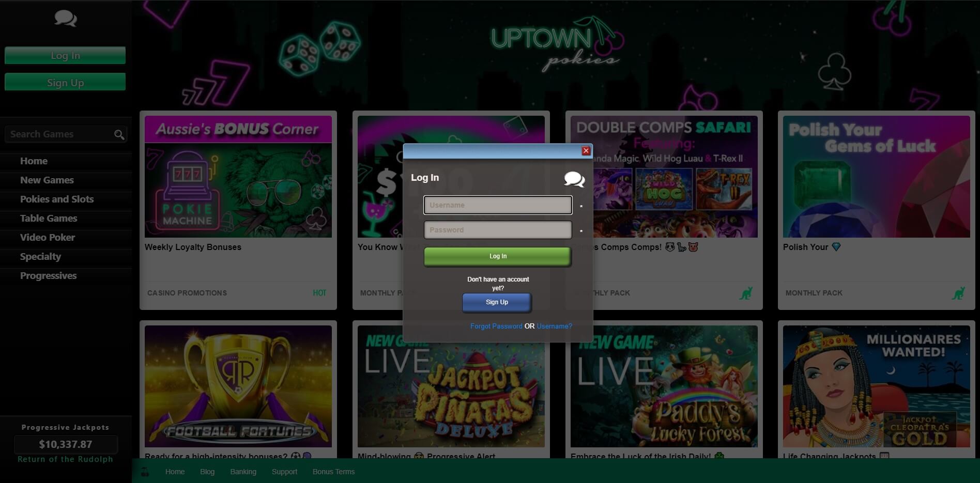Click Weekly Loyalty Bonuses title
The width and height of the screenshot is (980, 483).
pos(193,247)
